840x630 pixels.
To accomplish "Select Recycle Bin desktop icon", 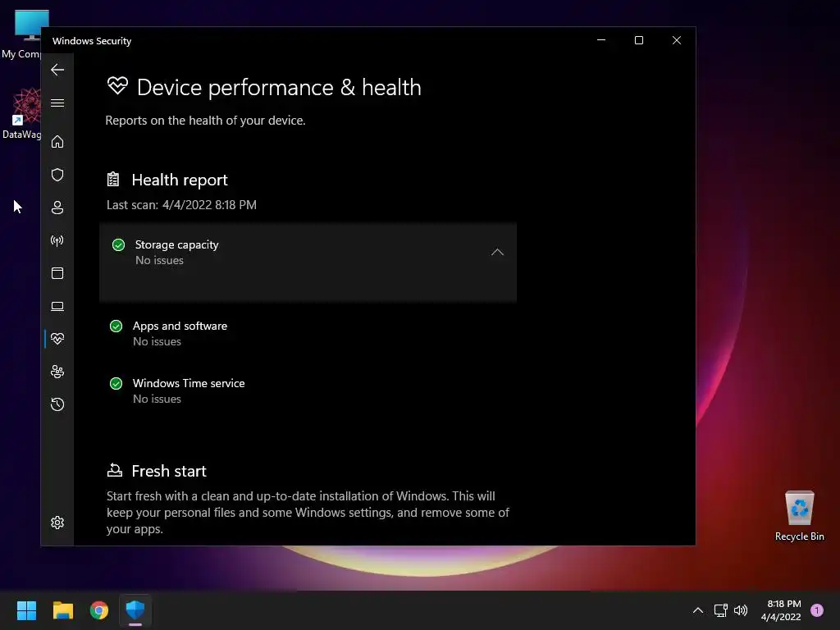I will 799,516.
